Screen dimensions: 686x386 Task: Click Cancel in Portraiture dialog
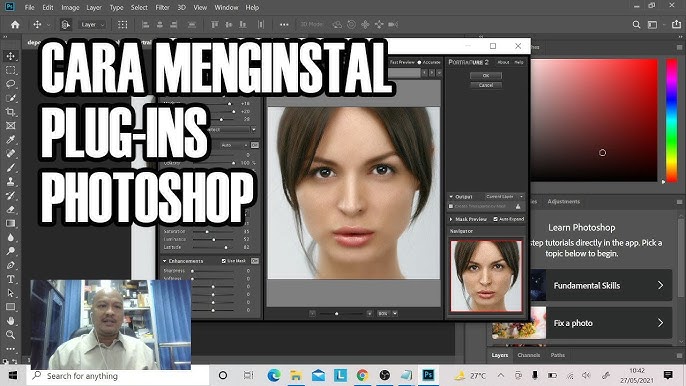click(x=486, y=85)
